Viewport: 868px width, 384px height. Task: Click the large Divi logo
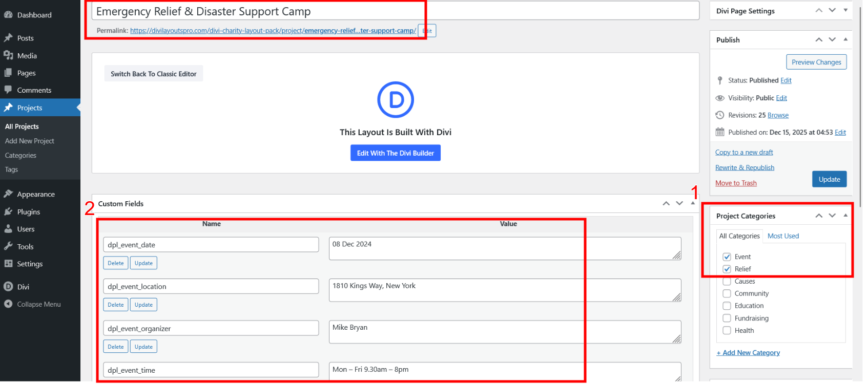click(x=396, y=100)
